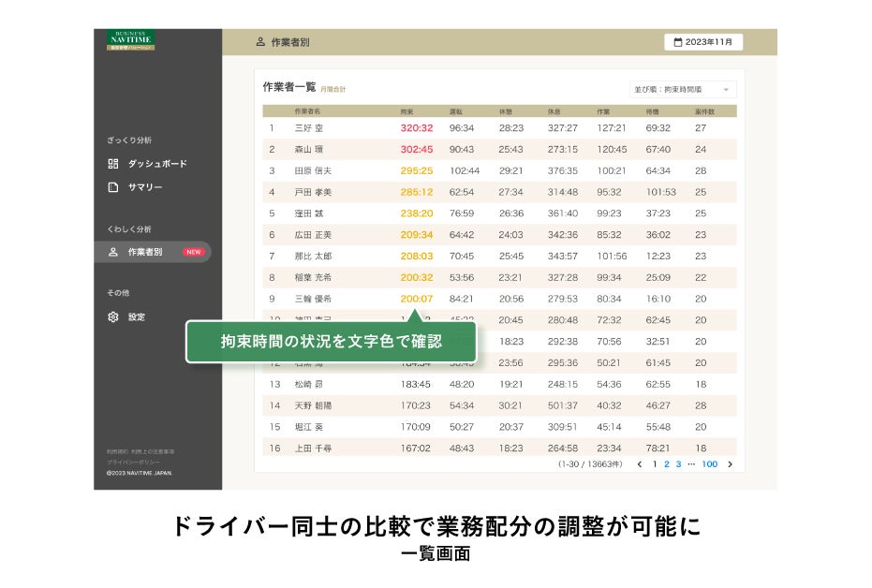Expand the 並び順 拘束時間順 sort dropdown

(x=683, y=90)
